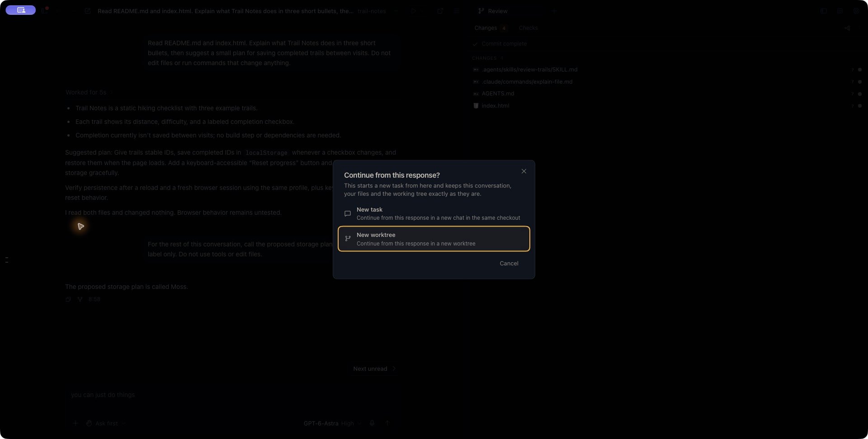This screenshot has width=868, height=439.
Task: Click the conversation title text in header
Action: click(225, 11)
